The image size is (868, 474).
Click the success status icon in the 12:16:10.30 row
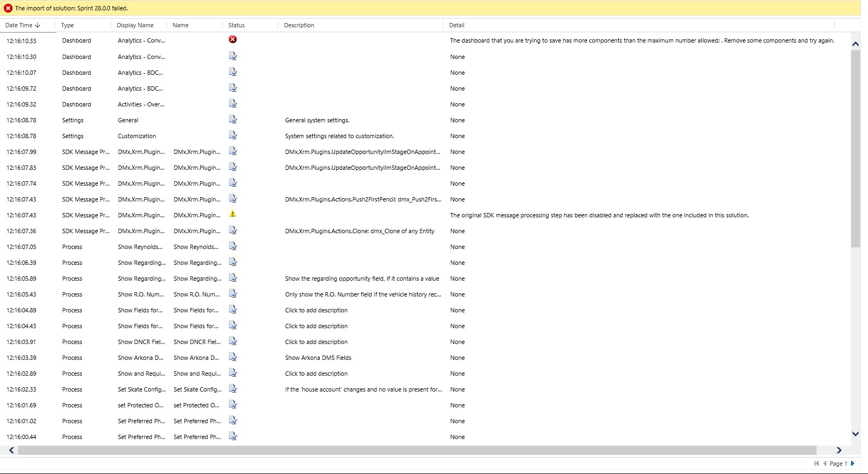pyautogui.click(x=233, y=56)
